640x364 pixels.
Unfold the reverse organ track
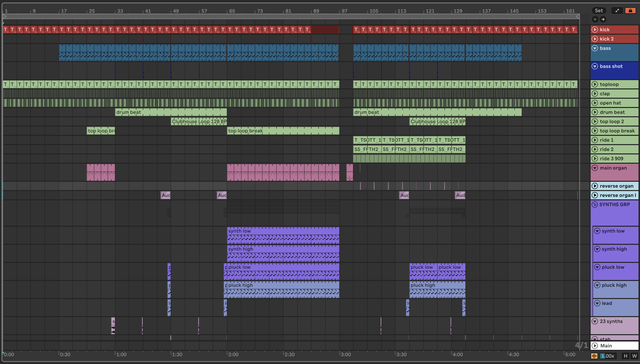[x=595, y=186]
